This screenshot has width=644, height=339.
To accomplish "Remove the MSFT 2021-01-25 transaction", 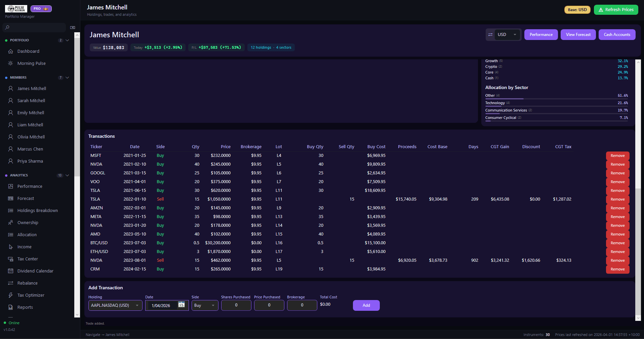I will point(617,156).
